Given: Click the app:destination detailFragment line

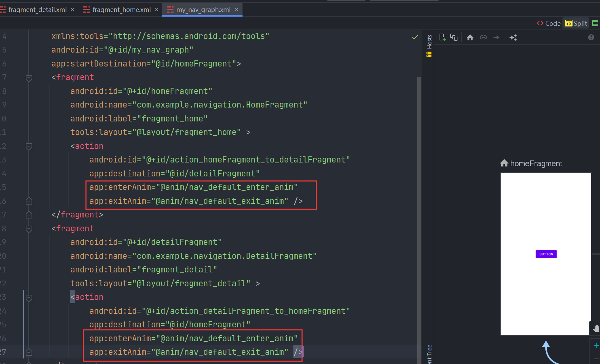Looking at the screenshot, I should click(174, 174).
